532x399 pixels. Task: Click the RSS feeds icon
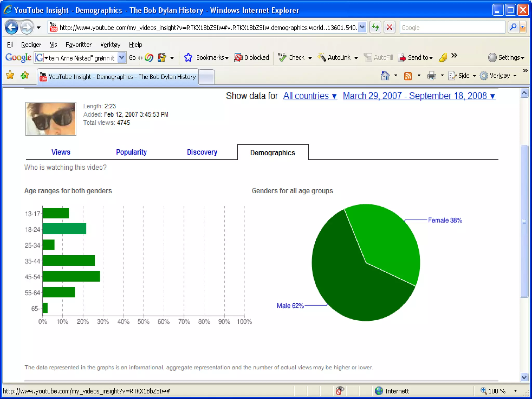[408, 76]
